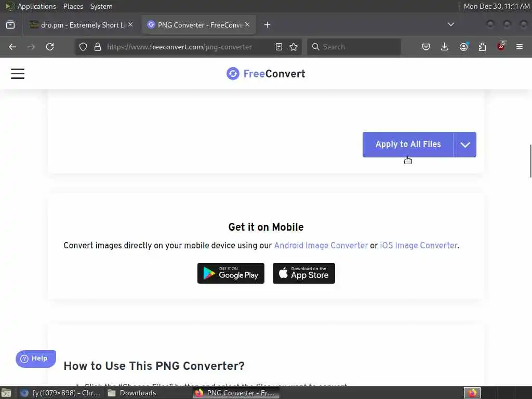Reload the current page

(50, 47)
